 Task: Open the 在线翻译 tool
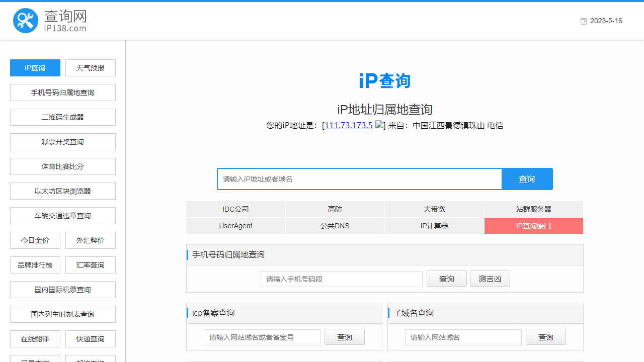coord(35,338)
